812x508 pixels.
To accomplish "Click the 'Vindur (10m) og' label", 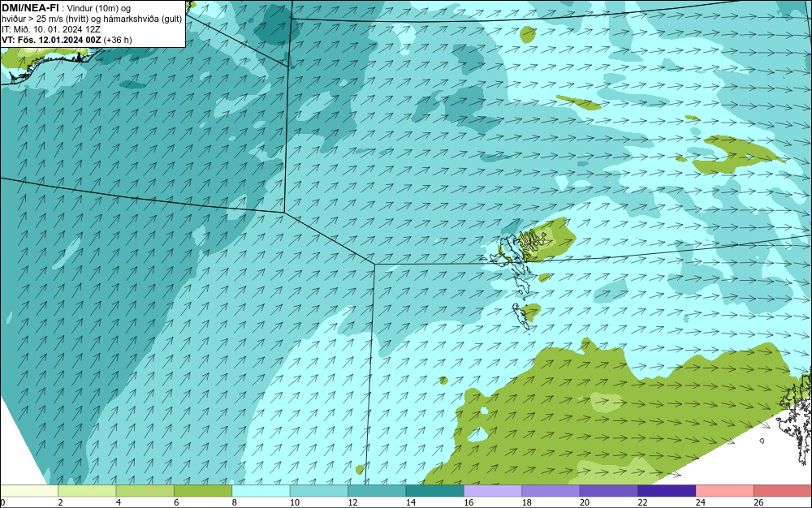I will 101,8.
